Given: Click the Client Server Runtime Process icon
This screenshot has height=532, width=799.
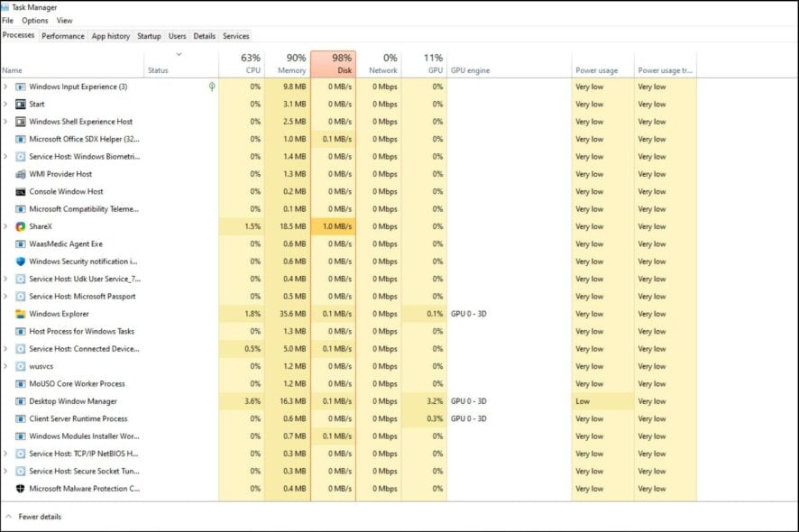Looking at the screenshot, I should tap(21, 419).
